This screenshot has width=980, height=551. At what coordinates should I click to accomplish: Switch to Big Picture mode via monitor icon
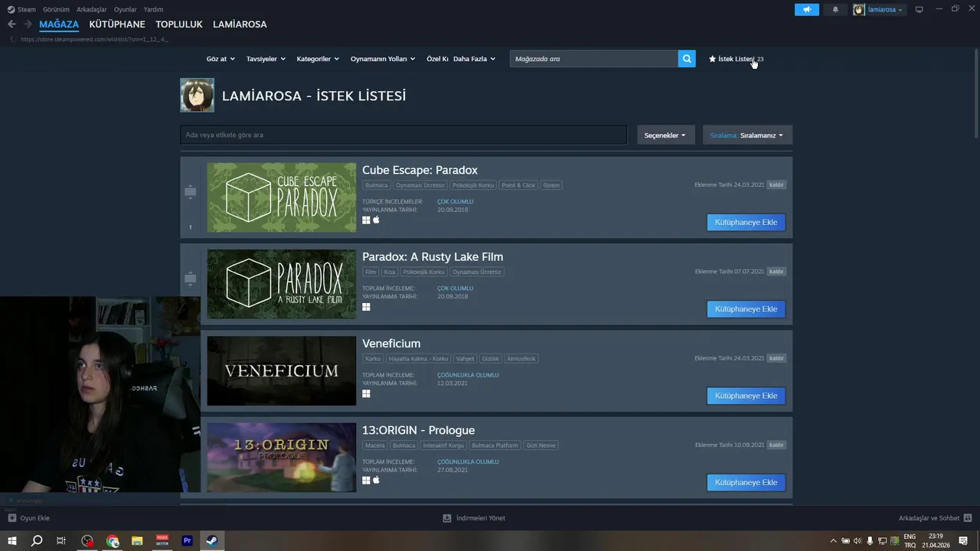(920, 9)
